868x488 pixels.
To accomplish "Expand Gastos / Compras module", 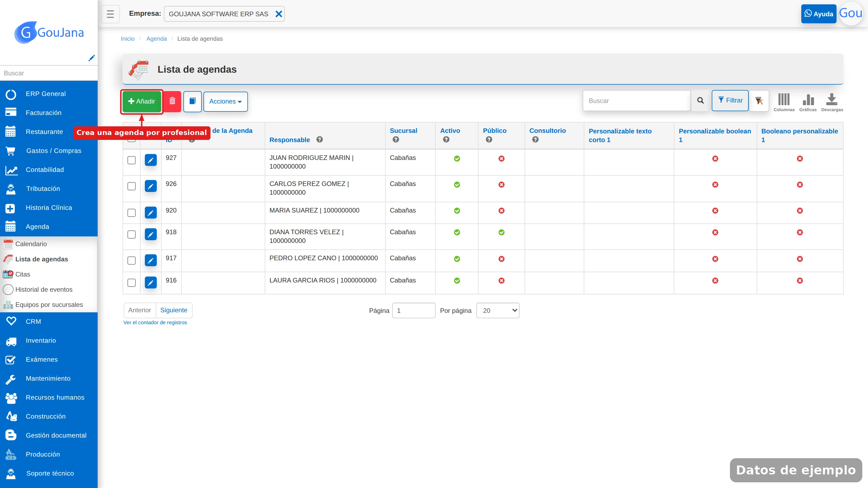I will coord(49,151).
